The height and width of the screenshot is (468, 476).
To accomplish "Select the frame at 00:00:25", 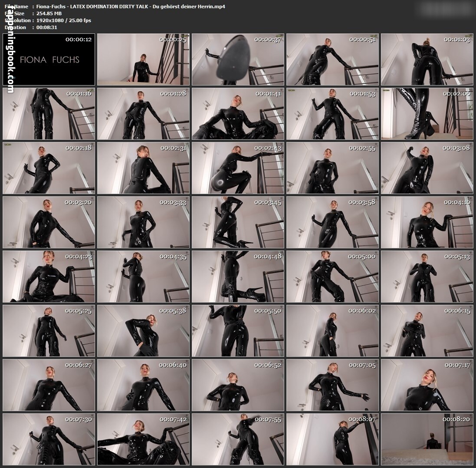I will pos(143,59).
